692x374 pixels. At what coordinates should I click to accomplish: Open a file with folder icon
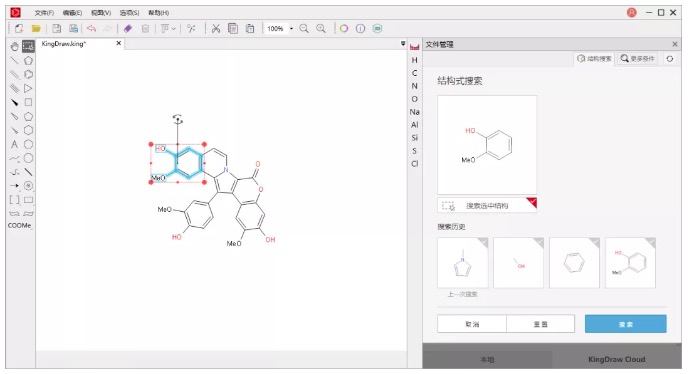click(x=36, y=29)
